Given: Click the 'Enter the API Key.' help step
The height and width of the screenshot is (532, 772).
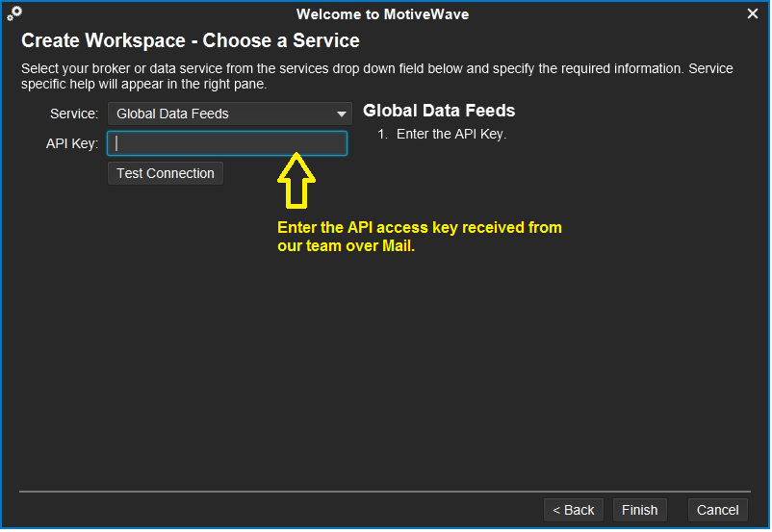Looking at the screenshot, I should tap(451, 134).
